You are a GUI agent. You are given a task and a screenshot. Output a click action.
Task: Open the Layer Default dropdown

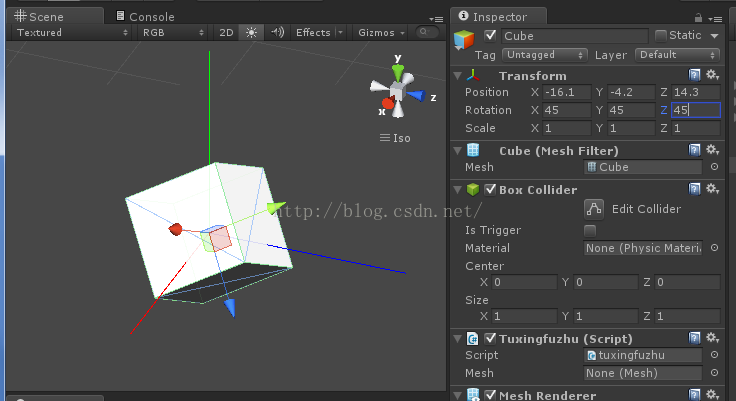[677, 55]
